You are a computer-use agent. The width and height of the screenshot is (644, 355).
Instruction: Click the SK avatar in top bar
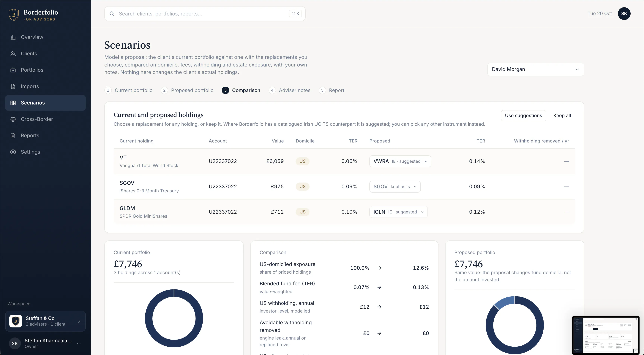coord(624,13)
